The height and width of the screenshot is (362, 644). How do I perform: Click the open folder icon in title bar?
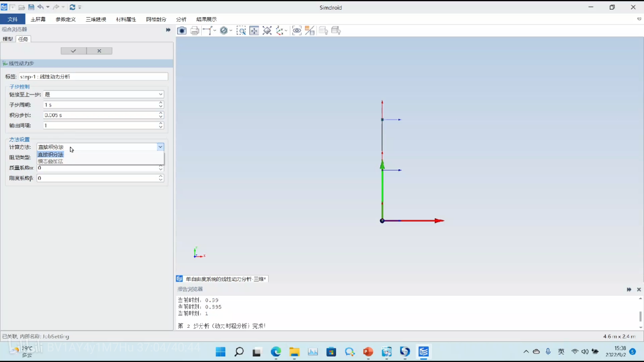(x=22, y=7)
